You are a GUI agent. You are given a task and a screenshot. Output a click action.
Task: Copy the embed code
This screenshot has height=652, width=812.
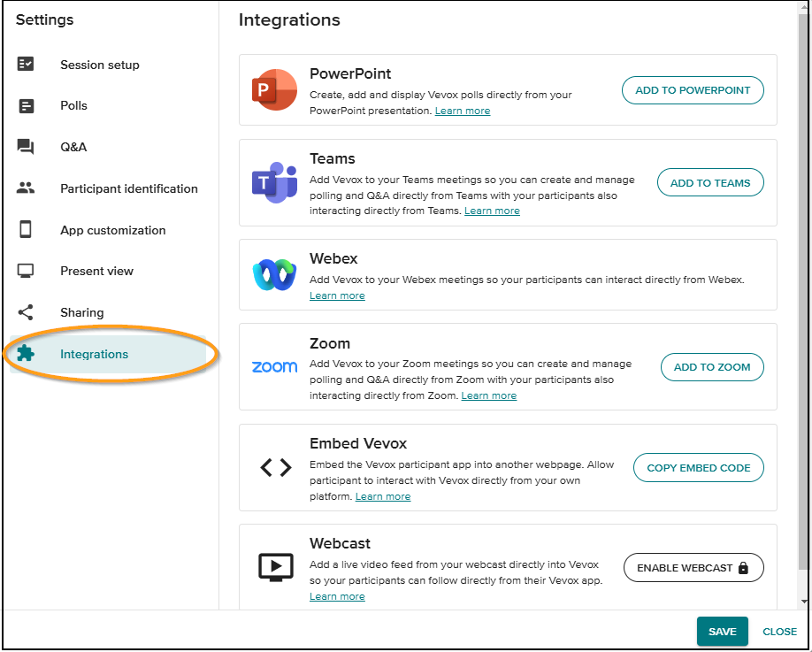698,468
